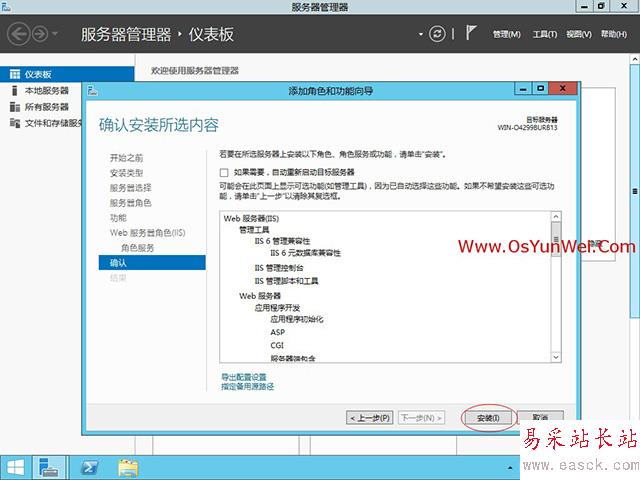Go to the 安装类型 wizard step
The height and width of the screenshot is (480, 640).
tap(127, 173)
